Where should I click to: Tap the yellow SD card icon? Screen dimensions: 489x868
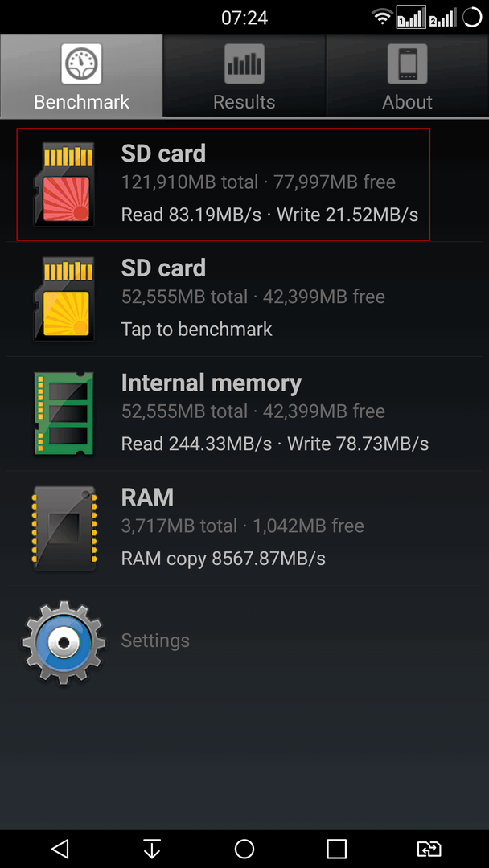pos(63,299)
